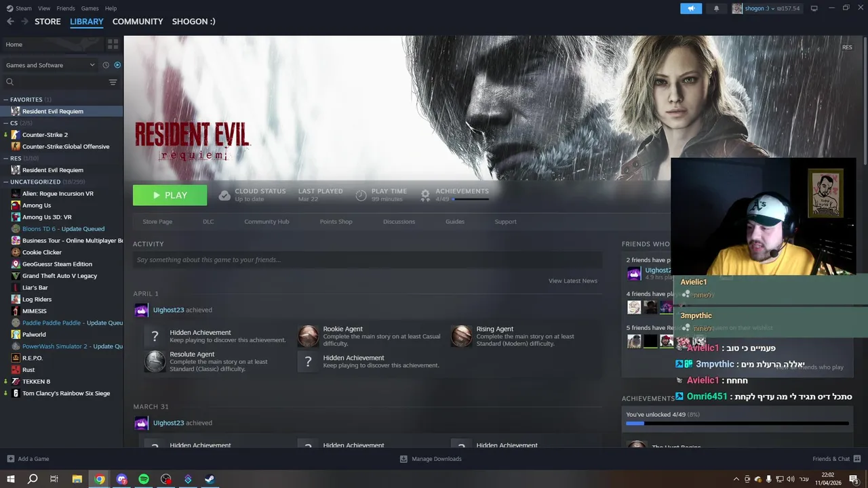Click the Rising Agent achievement icon
This screenshot has height=488, width=868.
pyautogui.click(x=462, y=336)
